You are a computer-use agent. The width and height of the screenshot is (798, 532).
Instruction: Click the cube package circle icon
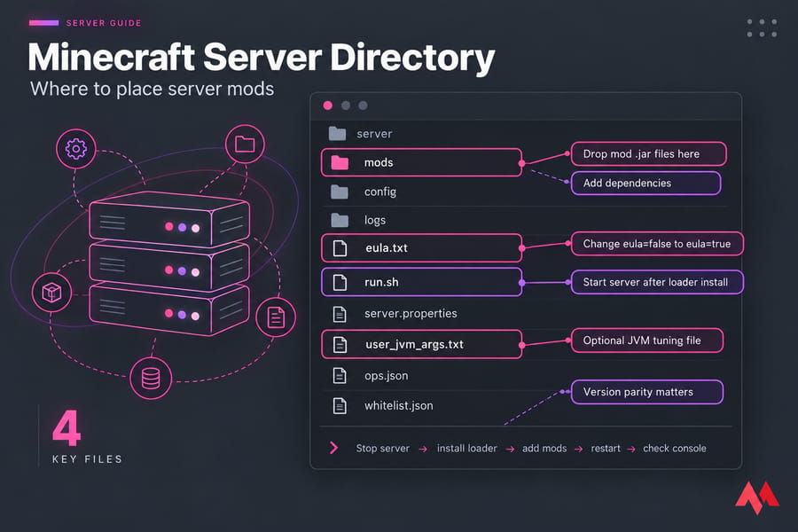tap(51, 293)
